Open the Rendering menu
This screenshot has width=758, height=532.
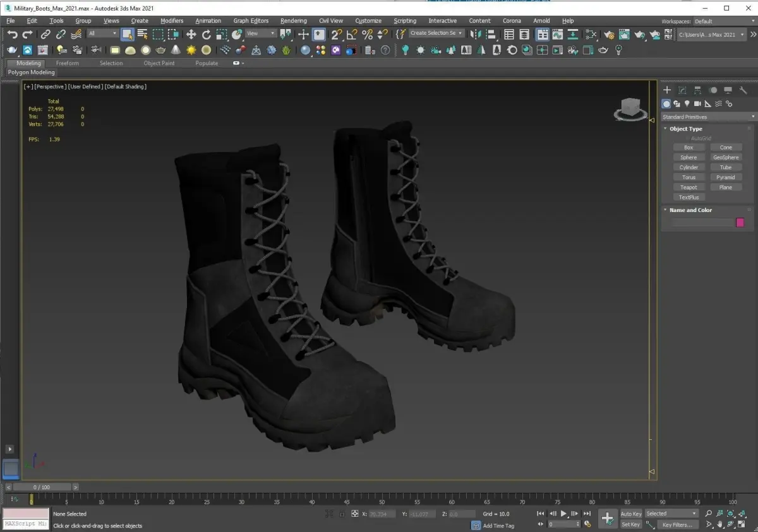[x=294, y=21]
